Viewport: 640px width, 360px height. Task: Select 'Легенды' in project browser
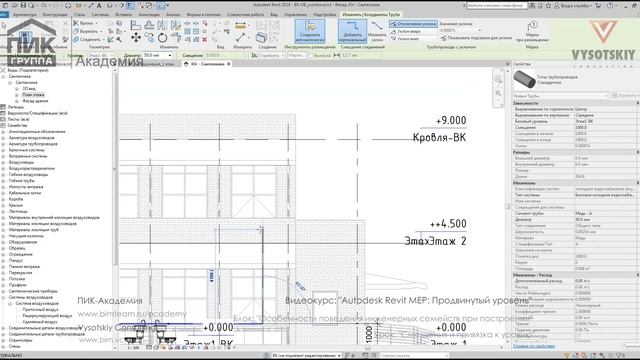point(16,107)
